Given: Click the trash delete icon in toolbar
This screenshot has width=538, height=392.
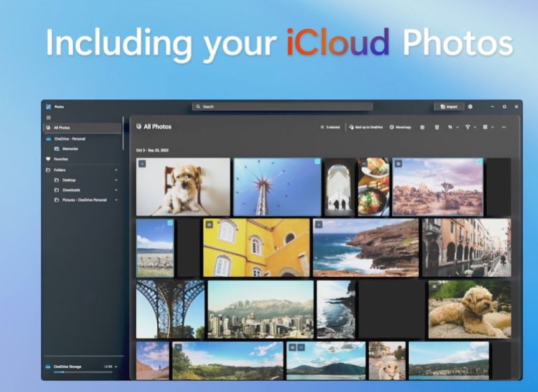Looking at the screenshot, I should 437,127.
